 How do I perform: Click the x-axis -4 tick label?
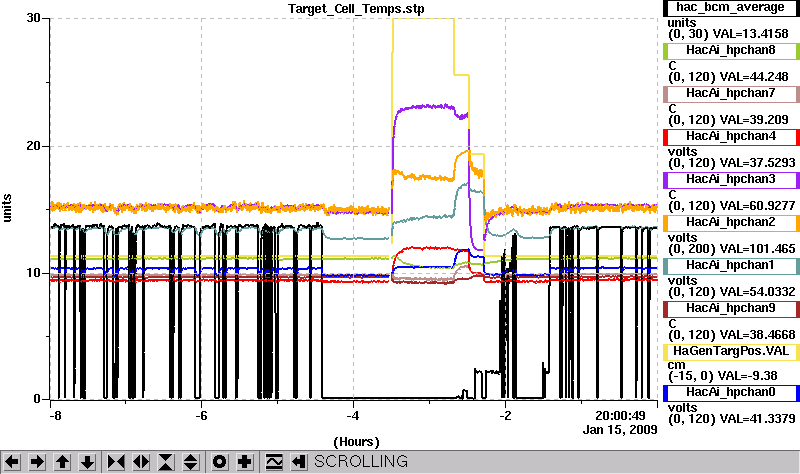pyautogui.click(x=353, y=416)
